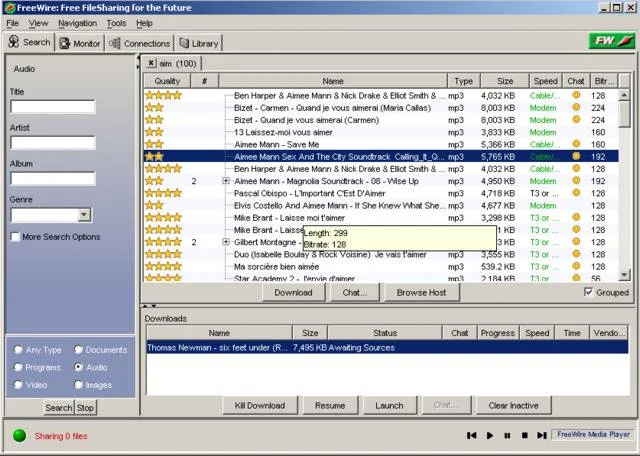Click the green connection status indicator
Image resolution: width=640 pixels, height=456 pixels.
pos(20,436)
